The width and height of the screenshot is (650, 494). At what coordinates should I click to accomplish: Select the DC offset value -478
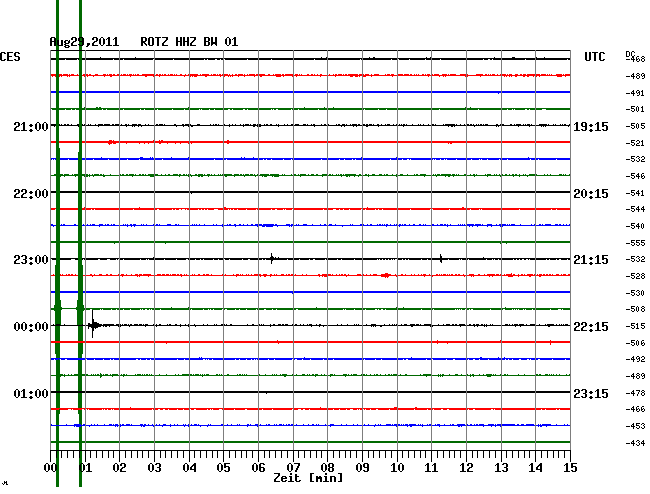[x=635, y=393]
